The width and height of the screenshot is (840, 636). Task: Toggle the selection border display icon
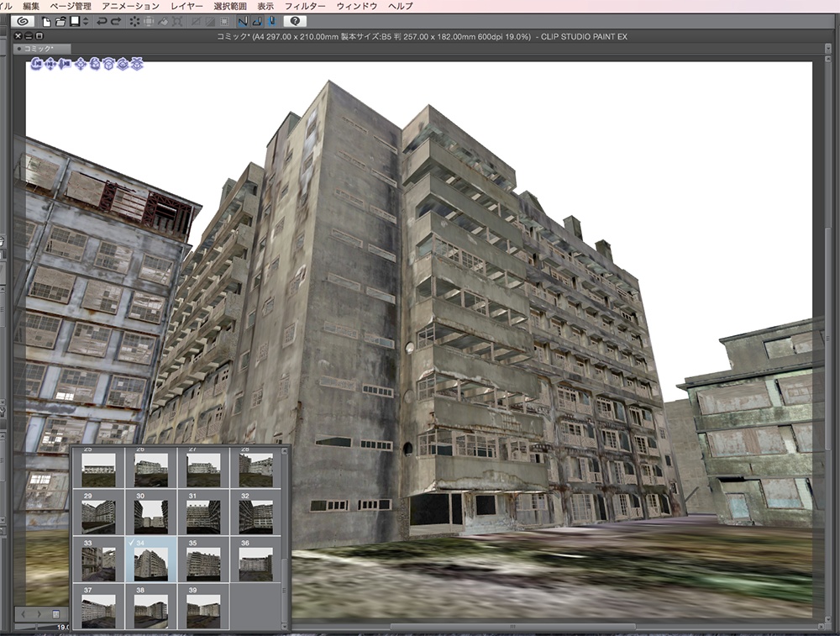pos(224,22)
